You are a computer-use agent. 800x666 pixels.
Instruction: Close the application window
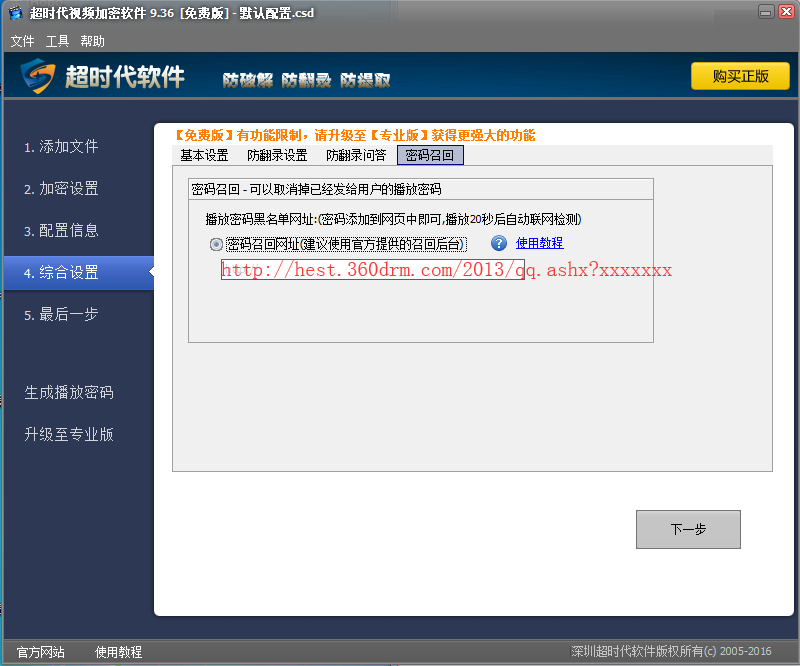[786, 12]
